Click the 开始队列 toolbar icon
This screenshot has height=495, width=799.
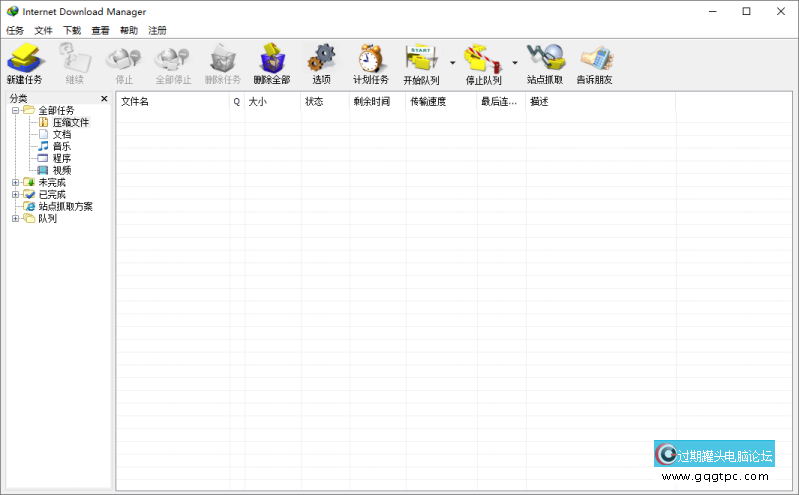click(421, 58)
